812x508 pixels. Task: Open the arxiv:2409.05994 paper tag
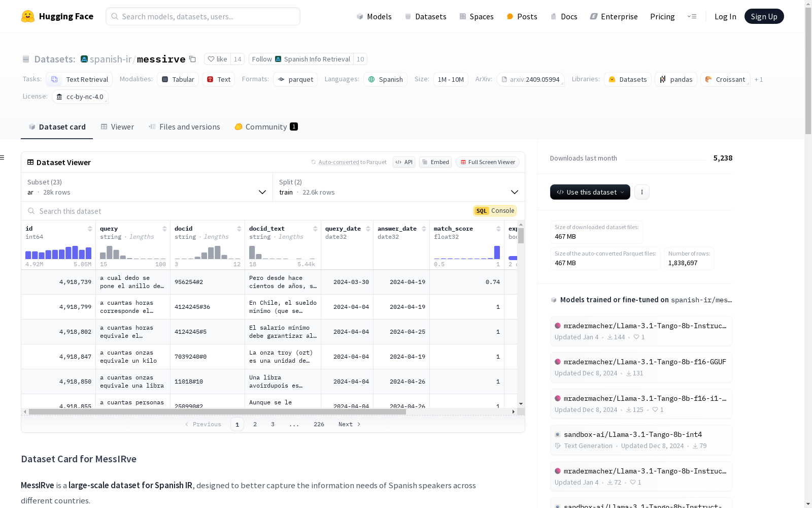pos(530,79)
